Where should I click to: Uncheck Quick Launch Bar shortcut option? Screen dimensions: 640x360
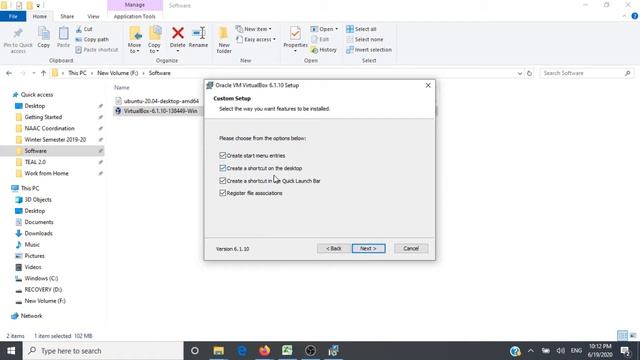222,180
